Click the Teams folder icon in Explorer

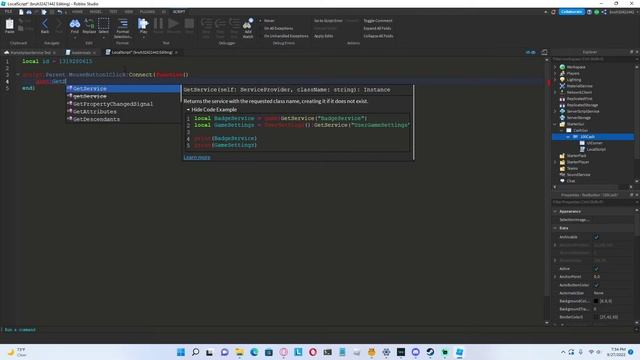tap(562, 168)
